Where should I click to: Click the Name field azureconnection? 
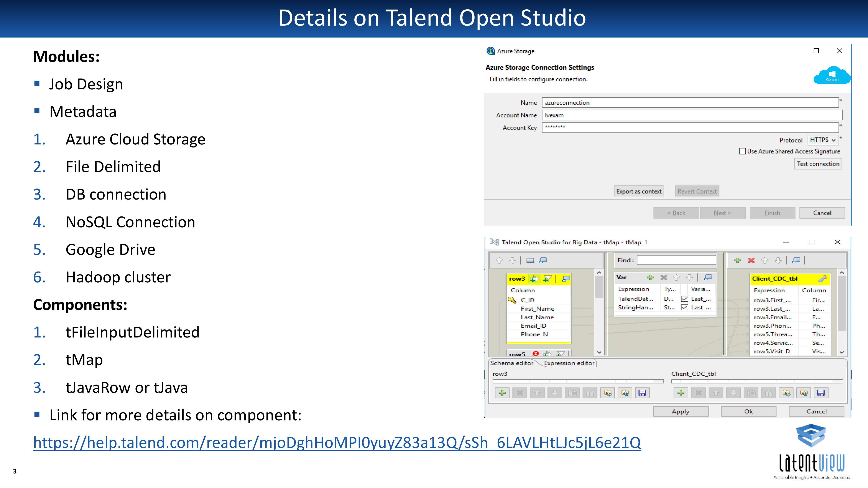click(690, 103)
